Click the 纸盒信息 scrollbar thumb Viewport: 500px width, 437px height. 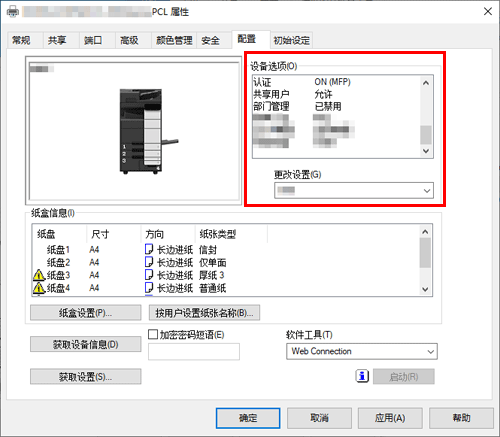[425, 253]
